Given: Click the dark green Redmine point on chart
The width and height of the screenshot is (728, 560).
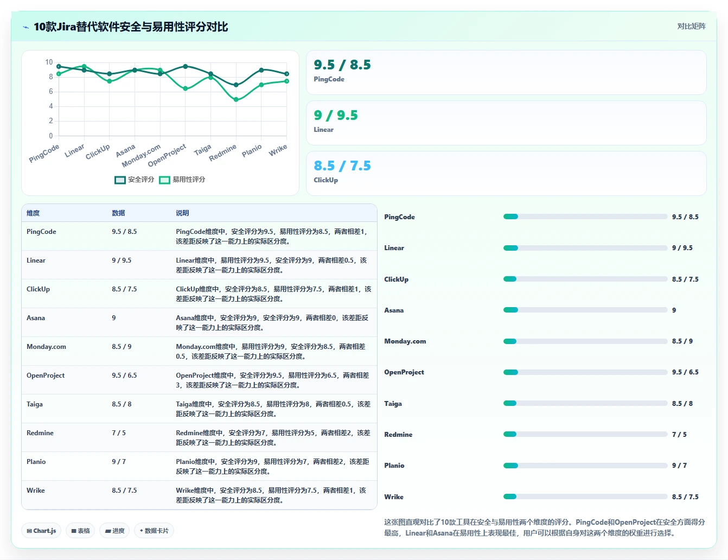Looking at the screenshot, I should [236, 85].
